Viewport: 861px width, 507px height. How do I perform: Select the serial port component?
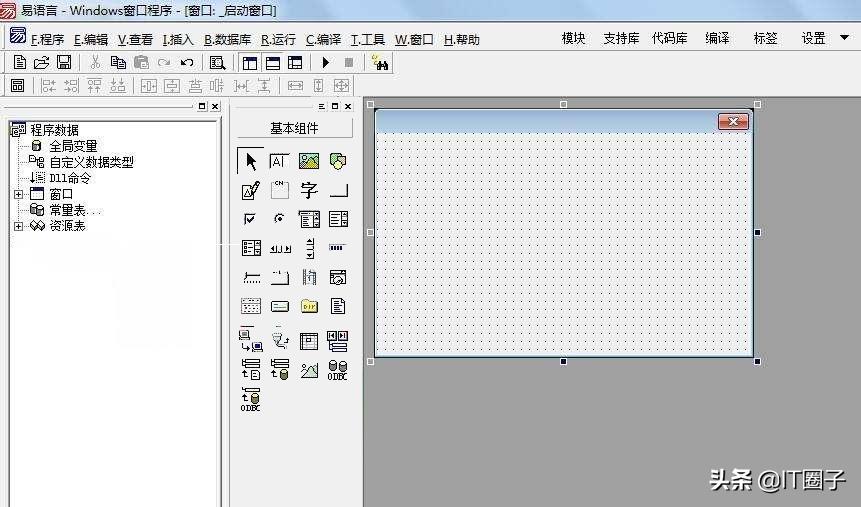point(280,339)
